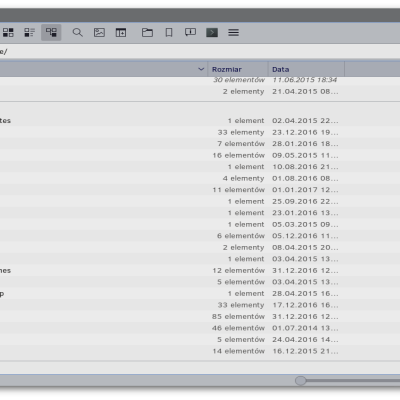Select size cell '16 elementów'
Viewport: 400px width, 400px height.
239,155
